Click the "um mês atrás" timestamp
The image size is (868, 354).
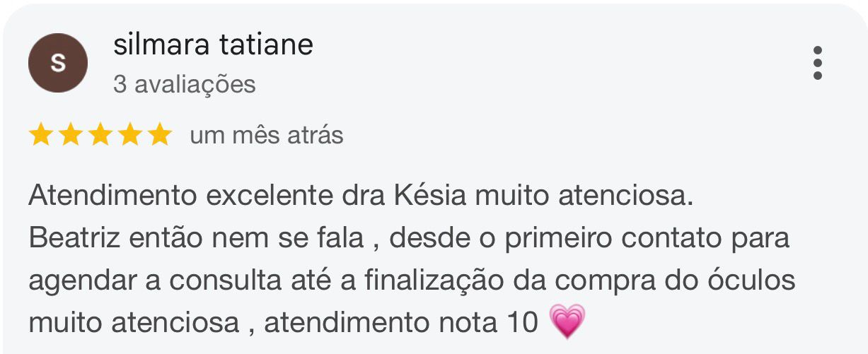tap(266, 134)
